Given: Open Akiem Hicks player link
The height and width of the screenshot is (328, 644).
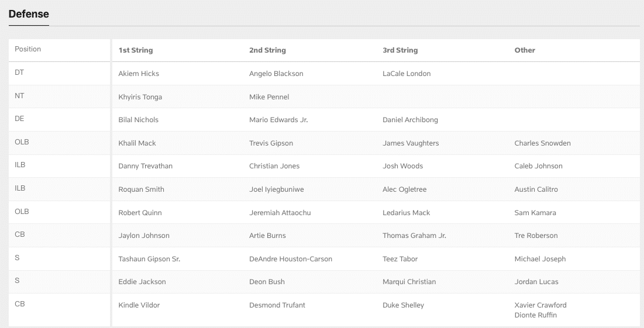Looking at the screenshot, I should tap(139, 74).
